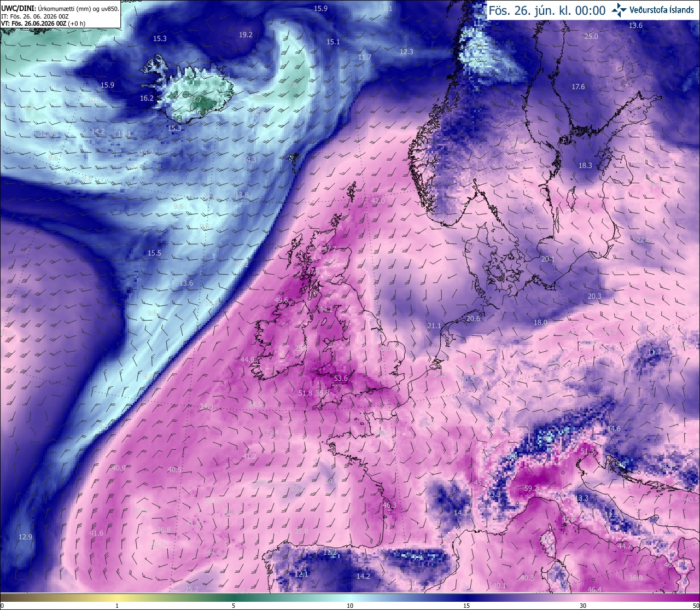
Task: Click the 12.9 label at the map's left edge
Action: (25, 537)
